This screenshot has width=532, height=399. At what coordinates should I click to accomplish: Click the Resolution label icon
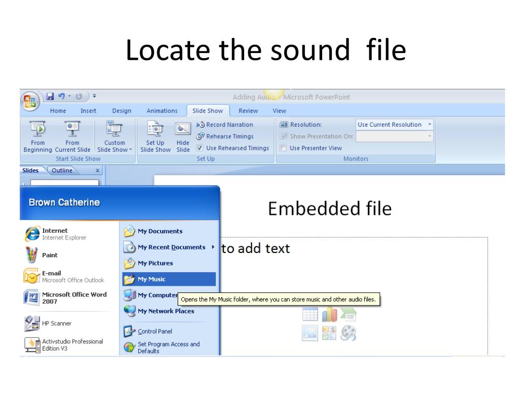(x=284, y=125)
